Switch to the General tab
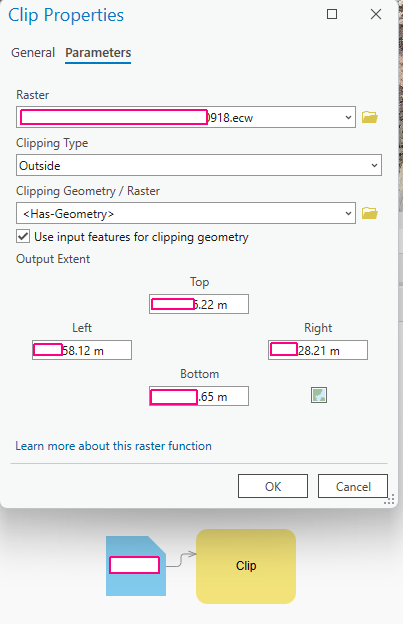Viewport: 403px width, 624px height. pyautogui.click(x=33, y=53)
